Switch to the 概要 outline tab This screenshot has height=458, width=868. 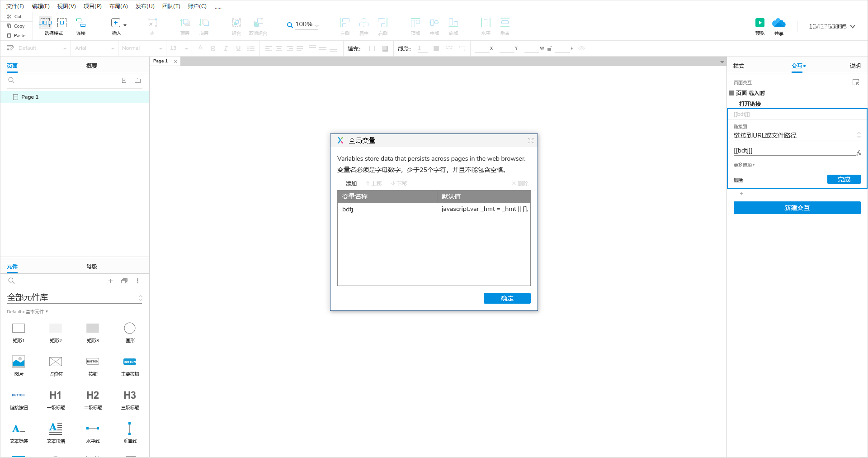tap(92, 66)
